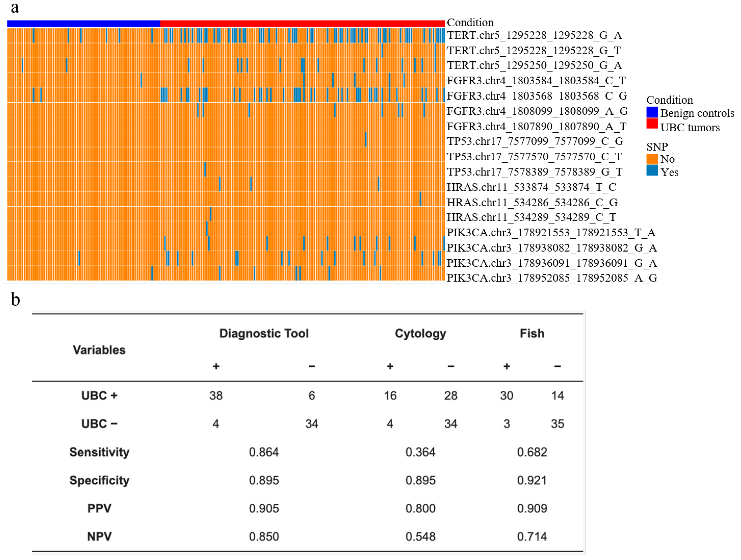Click the blue SNP Yes legend swatch
The width and height of the screenshot is (741, 560).
click(652, 170)
